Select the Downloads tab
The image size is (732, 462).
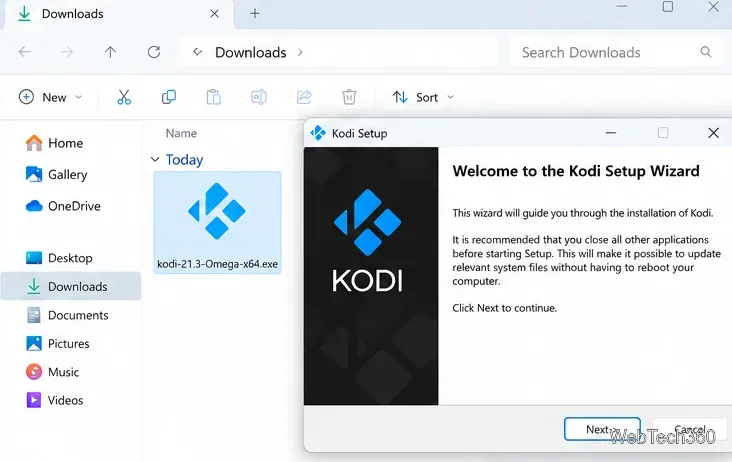click(119, 14)
